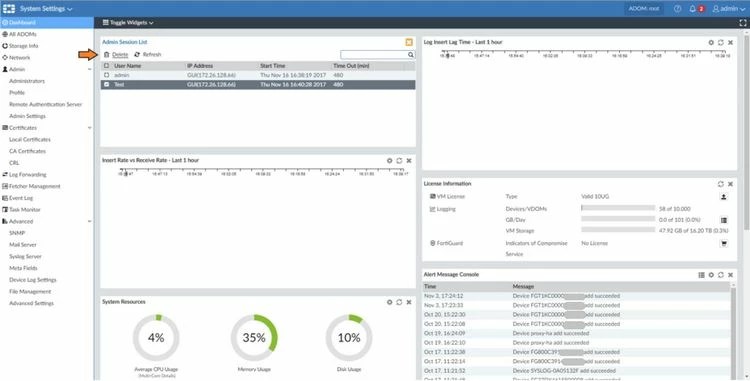Open Toggle Widgets dropdown
The image size is (750, 381).
tap(128, 22)
